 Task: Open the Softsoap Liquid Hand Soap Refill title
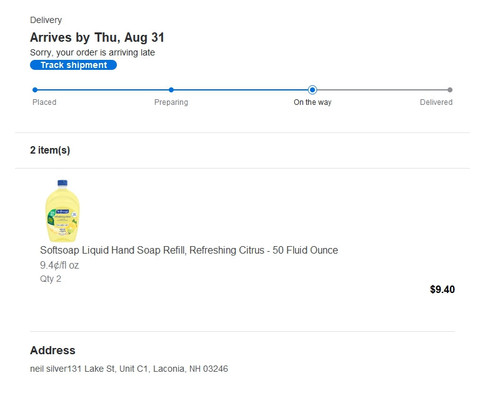pos(189,250)
